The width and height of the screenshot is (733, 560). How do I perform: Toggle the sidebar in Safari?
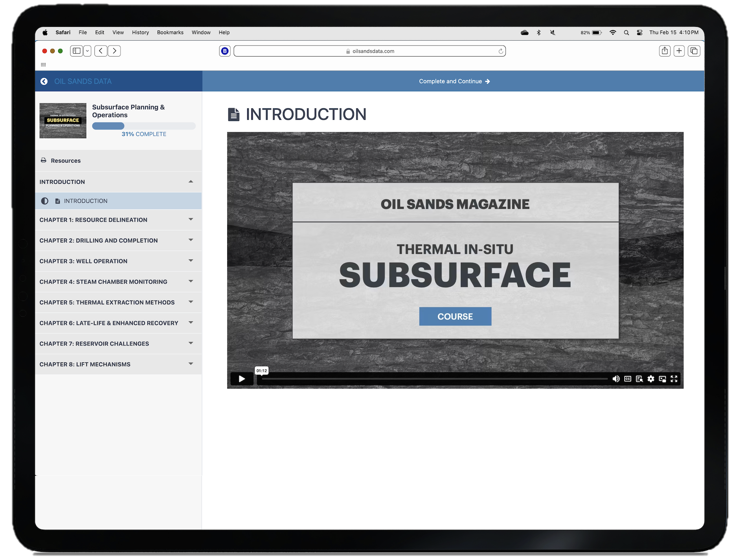(76, 51)
